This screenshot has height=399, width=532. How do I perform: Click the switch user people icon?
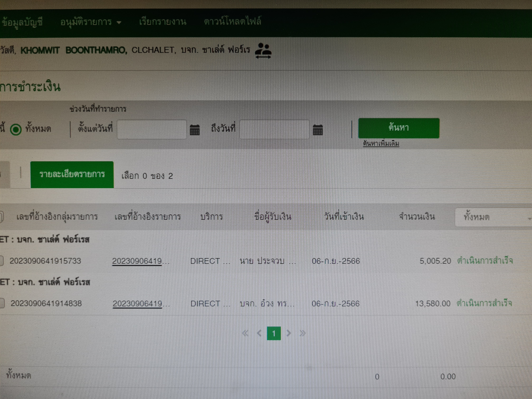[263, 51]
